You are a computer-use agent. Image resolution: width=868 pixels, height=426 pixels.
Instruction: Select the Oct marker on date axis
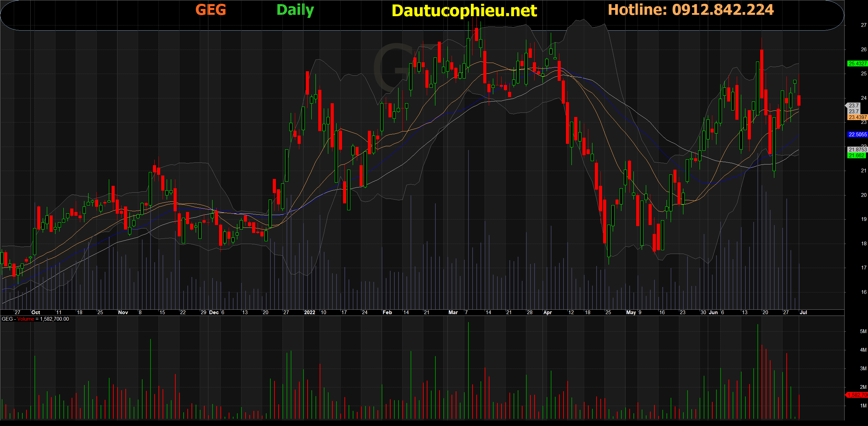(35, 312)
